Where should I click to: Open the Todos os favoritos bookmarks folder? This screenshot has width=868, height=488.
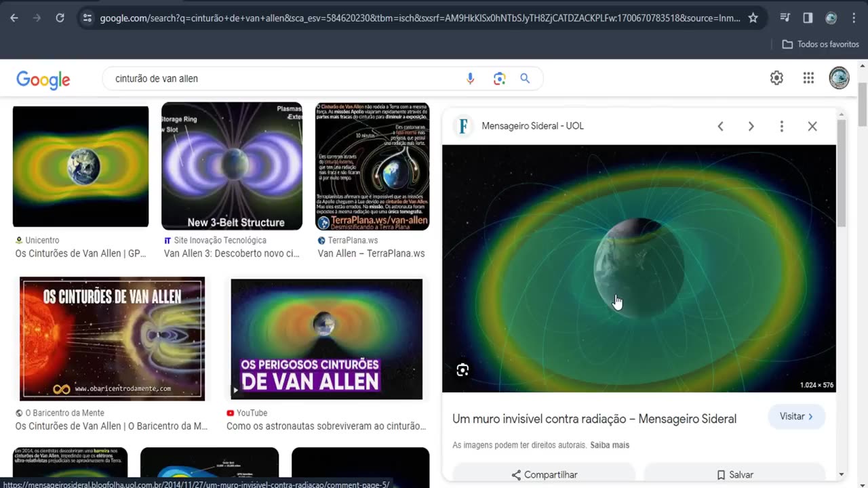point(821,44)
